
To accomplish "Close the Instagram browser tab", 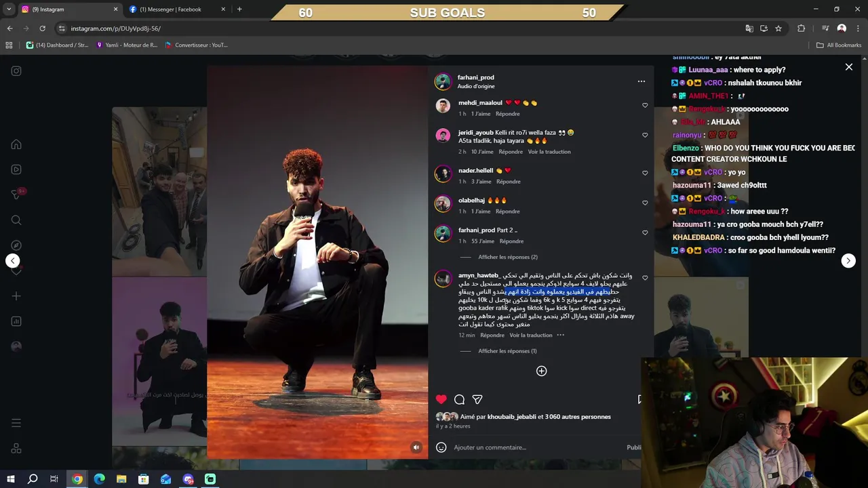I will point(115,9).
